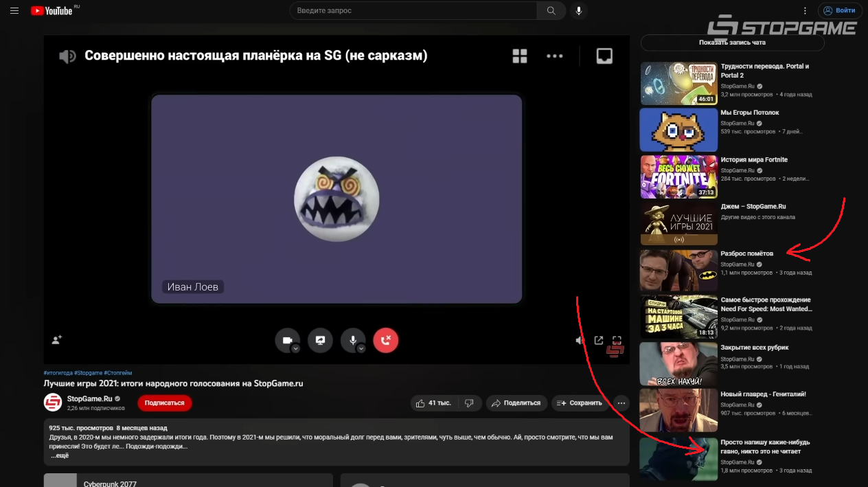Share screen in the call
The height and width of the screenshot is (487, 868).
320,340
